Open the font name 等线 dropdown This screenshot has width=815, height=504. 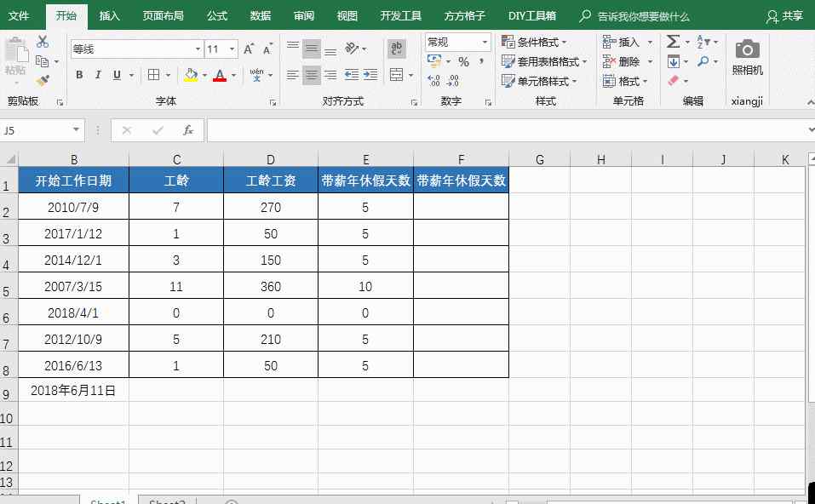[198, 49]
